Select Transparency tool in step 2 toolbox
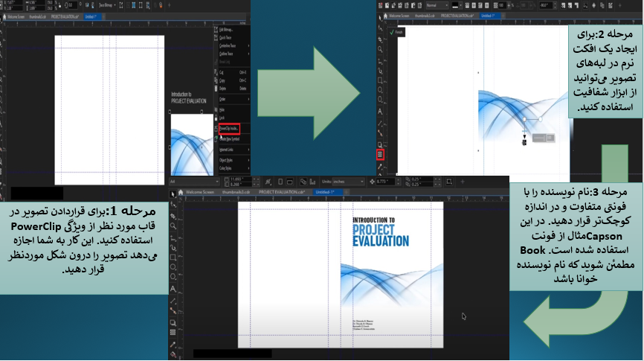644x361 pixels. pos(380,155)
